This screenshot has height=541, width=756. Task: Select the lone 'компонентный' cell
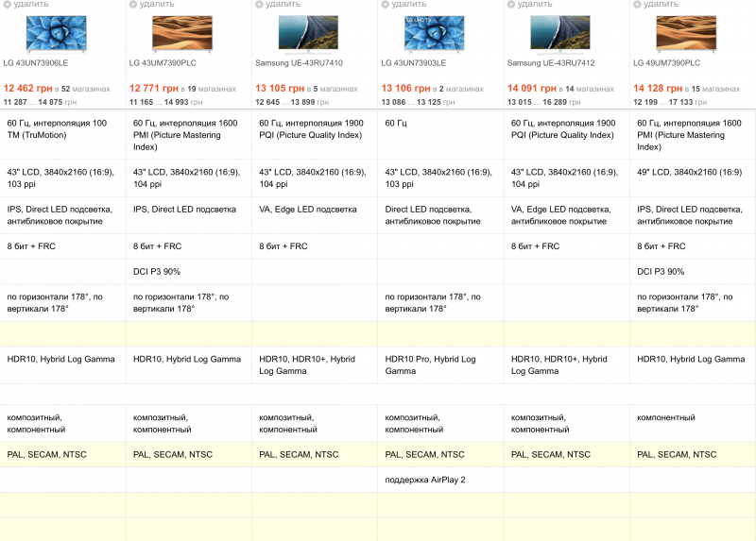[693, 423]
